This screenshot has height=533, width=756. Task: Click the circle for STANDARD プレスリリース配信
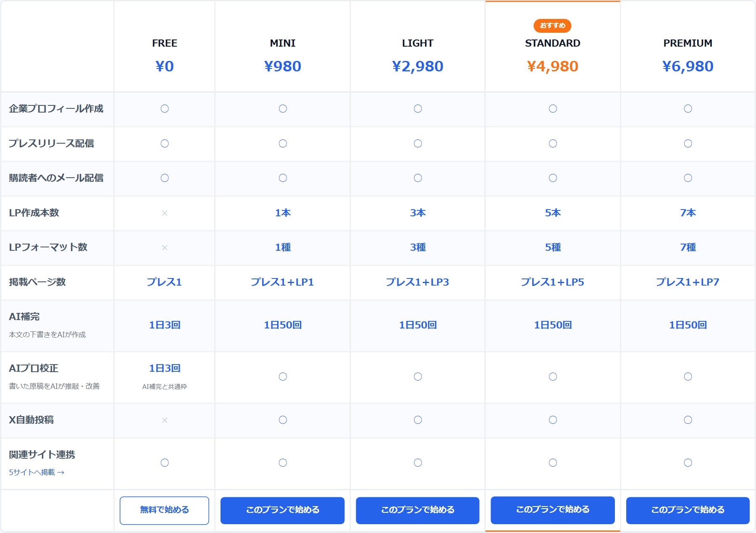click(x=553, y=144)
